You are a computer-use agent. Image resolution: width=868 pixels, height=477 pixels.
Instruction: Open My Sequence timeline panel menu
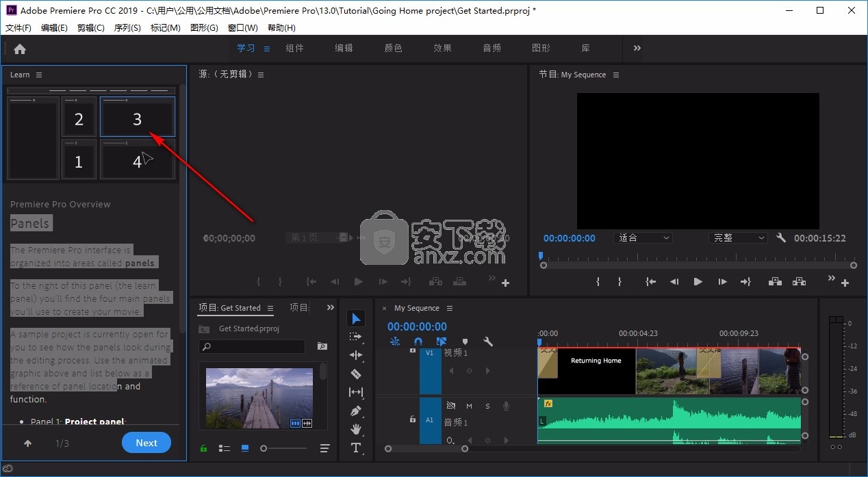(x=450, y=308)
